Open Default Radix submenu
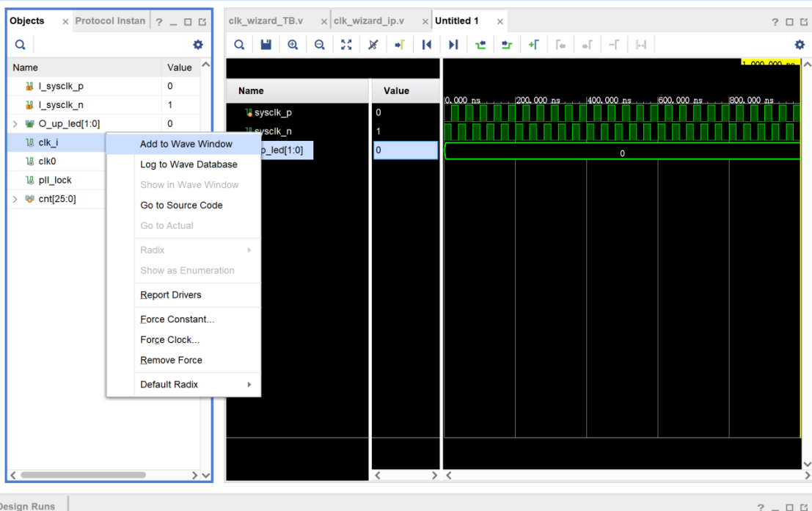812x511 pixels. coord(198,385)
